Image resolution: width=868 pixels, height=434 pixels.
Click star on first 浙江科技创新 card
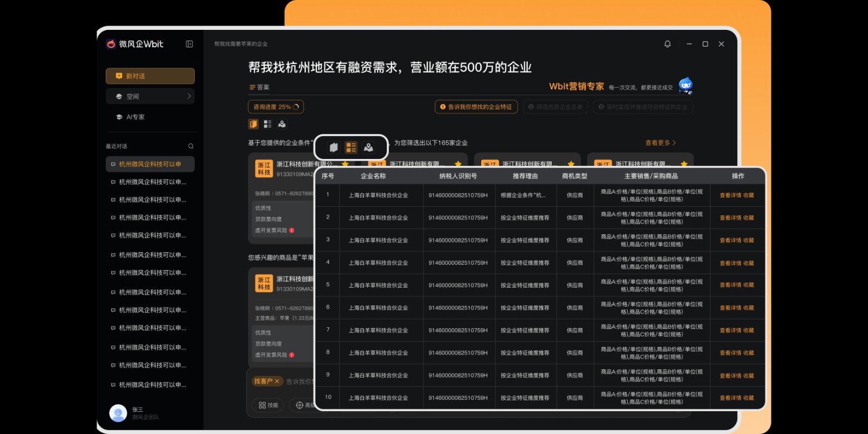coord(345,164)
